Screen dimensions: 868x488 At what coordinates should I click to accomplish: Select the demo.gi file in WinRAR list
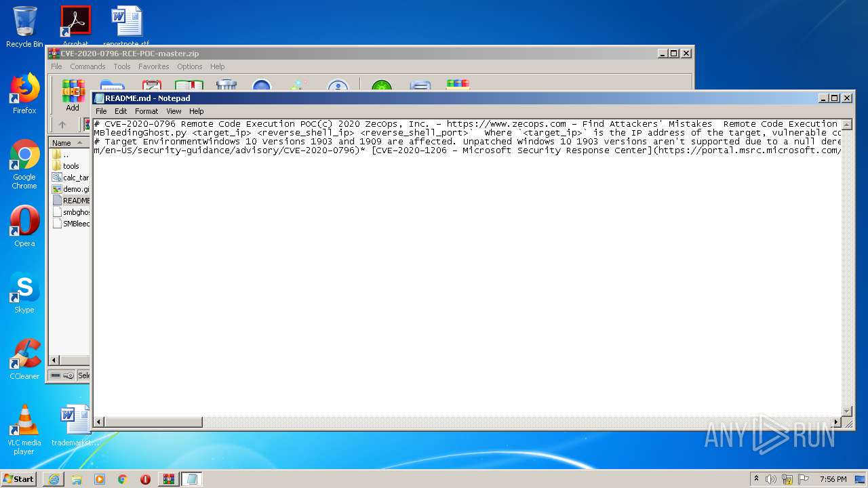pyautogui.click(x=71, y=189)
